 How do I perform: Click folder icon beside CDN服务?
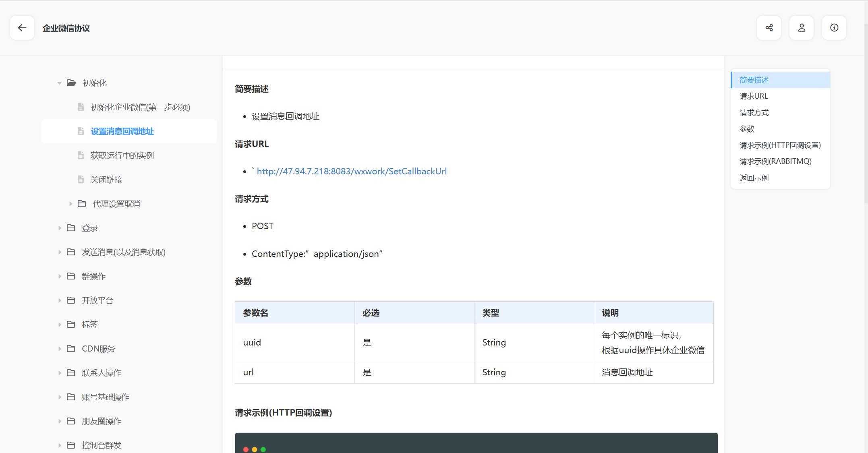click(71, 349)
